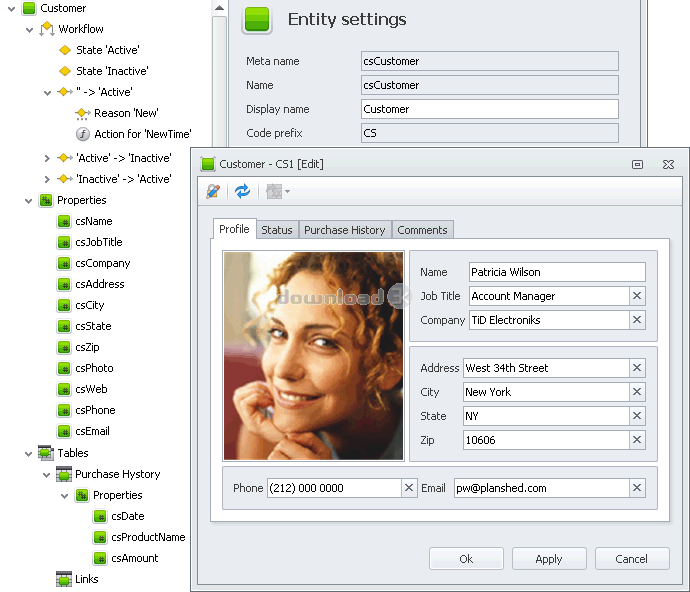690x592 pixels.
Task: Click the csName property icon
Action: (64, 221)
